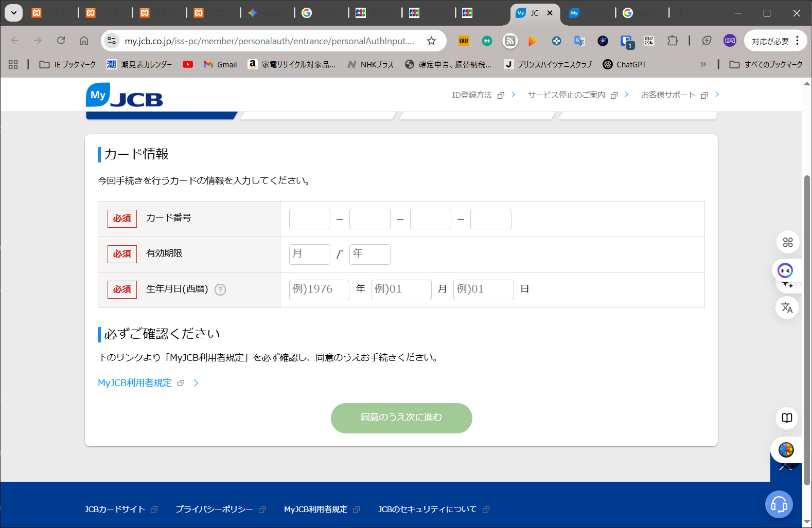Click the first card number input box
The height and width of the screenshot is (528, 812).
click(x=309, y=219)
